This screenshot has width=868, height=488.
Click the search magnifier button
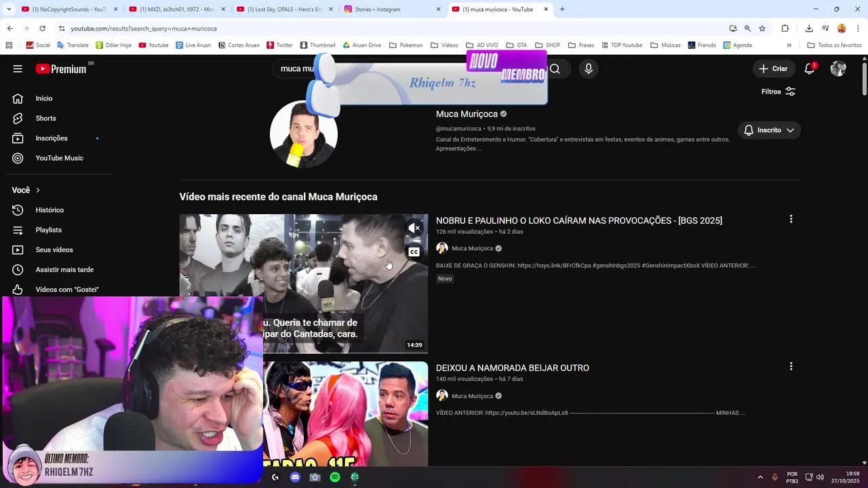tap(555, 68)
